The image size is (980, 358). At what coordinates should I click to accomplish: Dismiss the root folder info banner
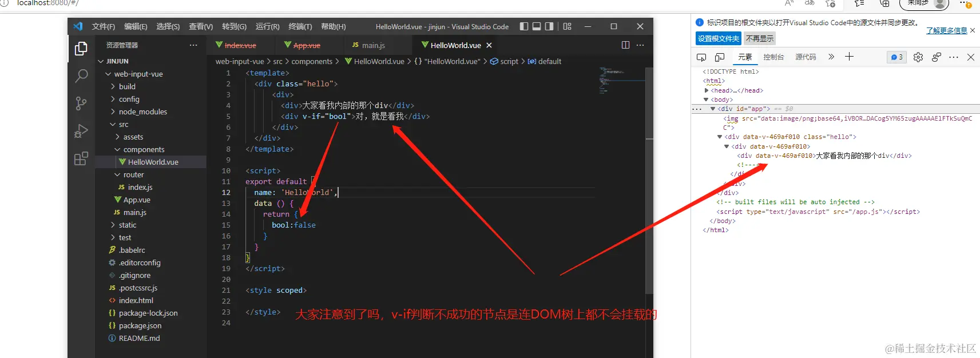973,30
